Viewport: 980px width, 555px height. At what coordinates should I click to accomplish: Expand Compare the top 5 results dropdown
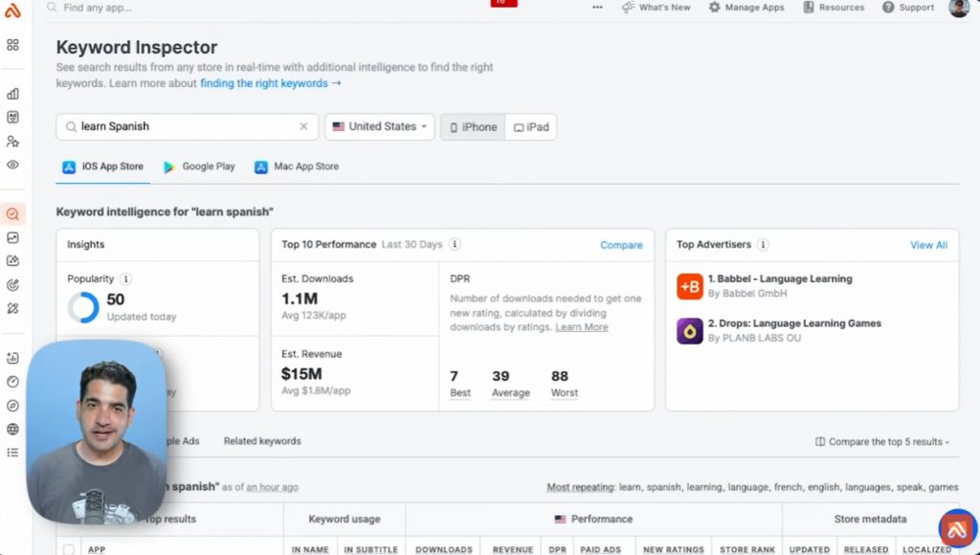pyautogui.click(x=881, y=442)
